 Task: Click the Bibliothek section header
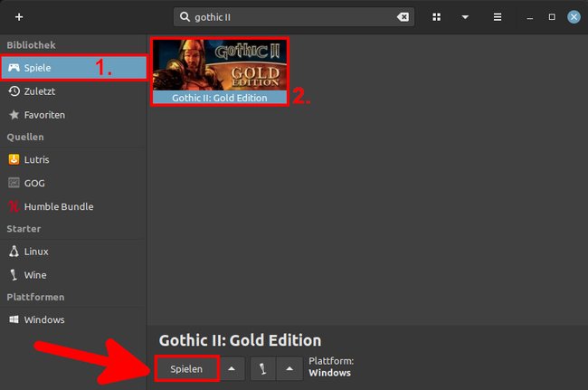(x=31, y=45)
